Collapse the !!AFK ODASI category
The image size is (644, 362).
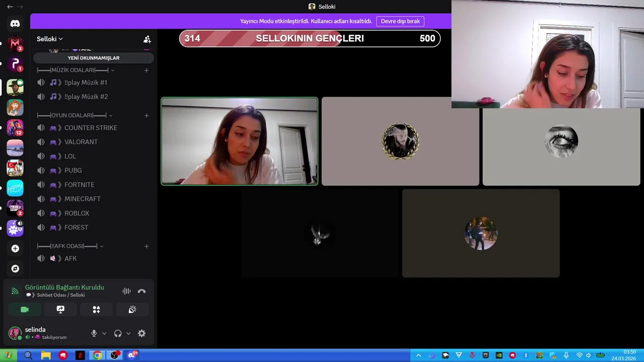[70, 246]
